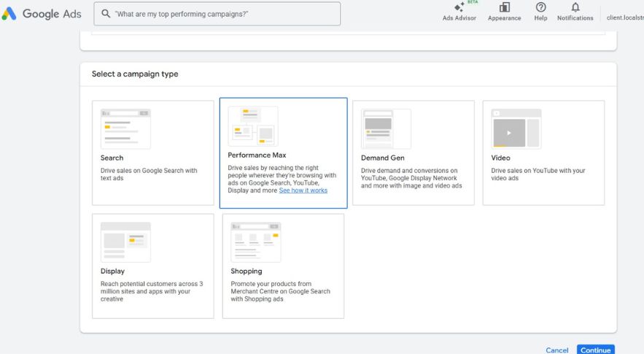Click the Display 'Reach potential customers' description
Viewport: 644px width, 354px height.
tap(152, 291)
